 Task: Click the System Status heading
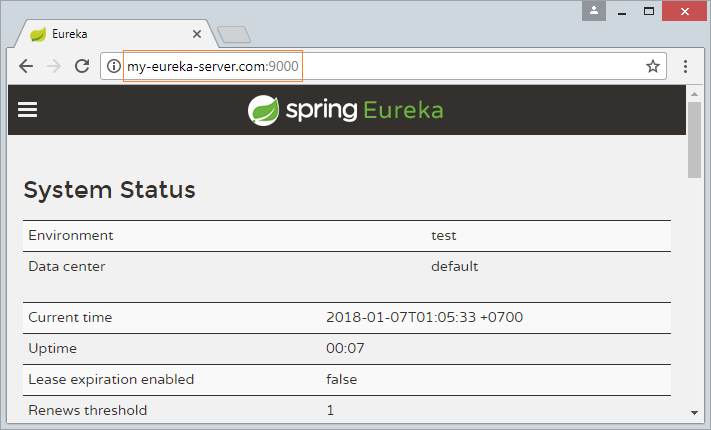[x=109, y=190]
